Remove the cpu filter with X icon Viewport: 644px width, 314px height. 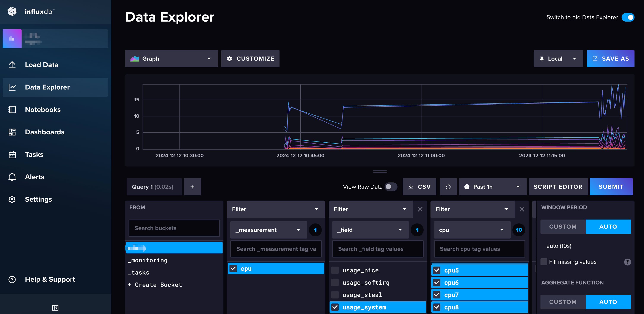[x=522, y=209]
